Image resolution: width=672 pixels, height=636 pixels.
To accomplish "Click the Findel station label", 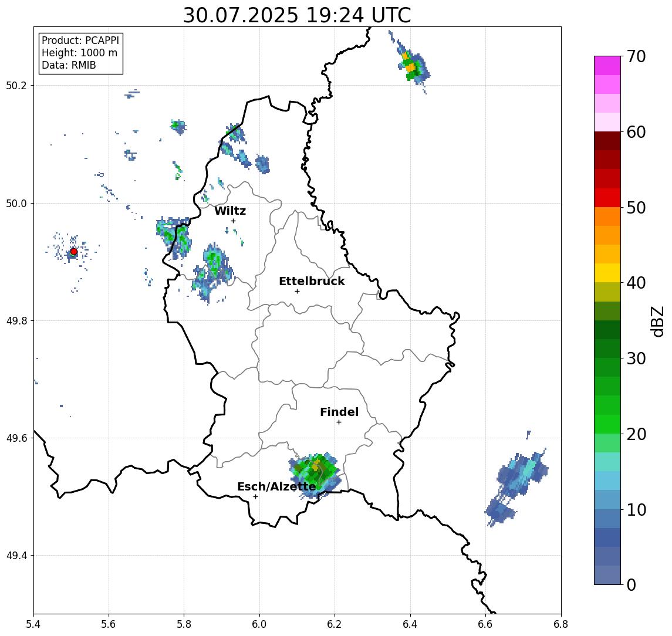I will click(339, 412).
